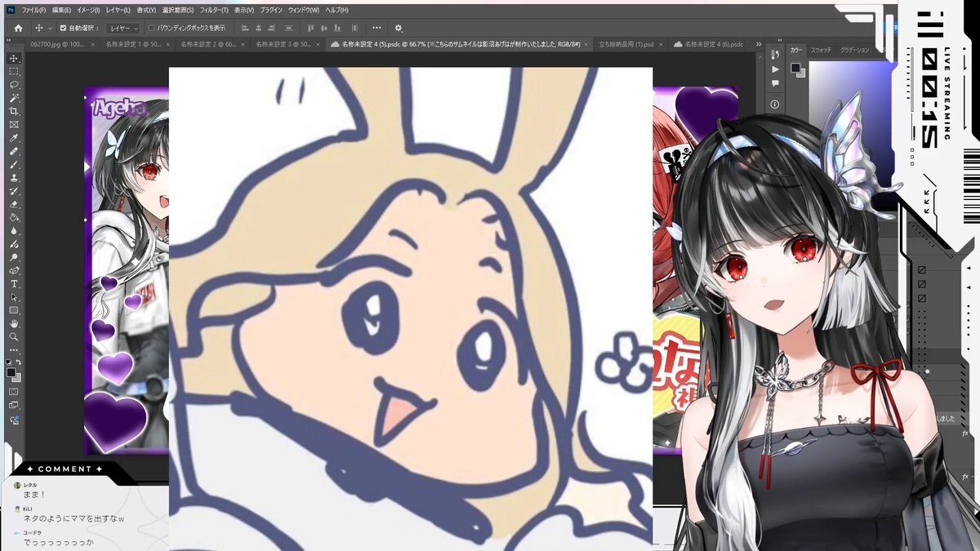Select the Frame tool
The width and height of the screenshot is (980, 551).
click(x=14, y=125)
